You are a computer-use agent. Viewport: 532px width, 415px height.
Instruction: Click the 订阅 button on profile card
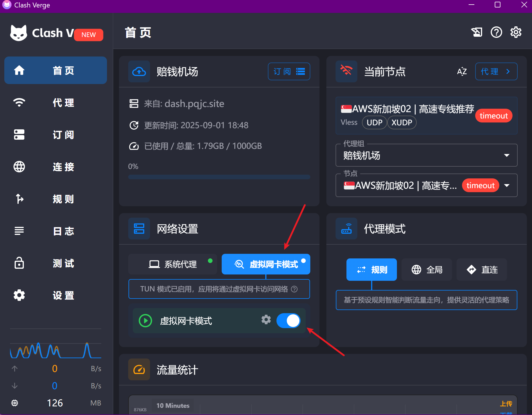tap(289, 71)
